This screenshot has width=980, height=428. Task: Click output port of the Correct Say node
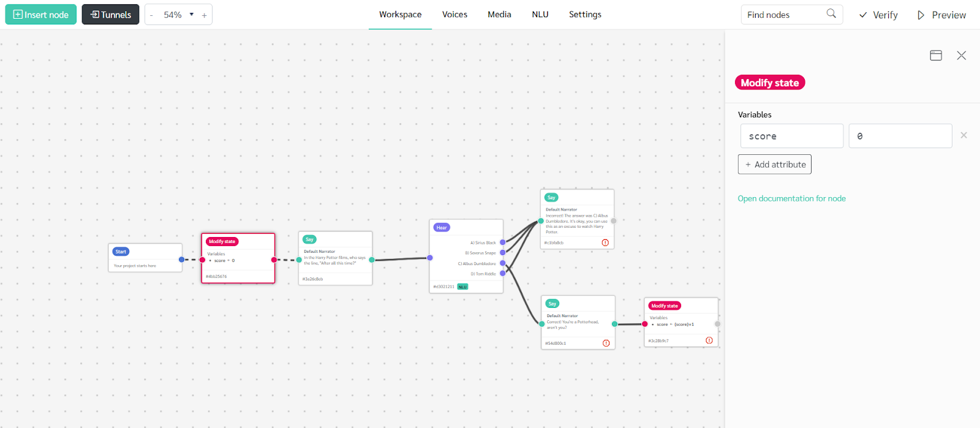click(x=614, y=324)
